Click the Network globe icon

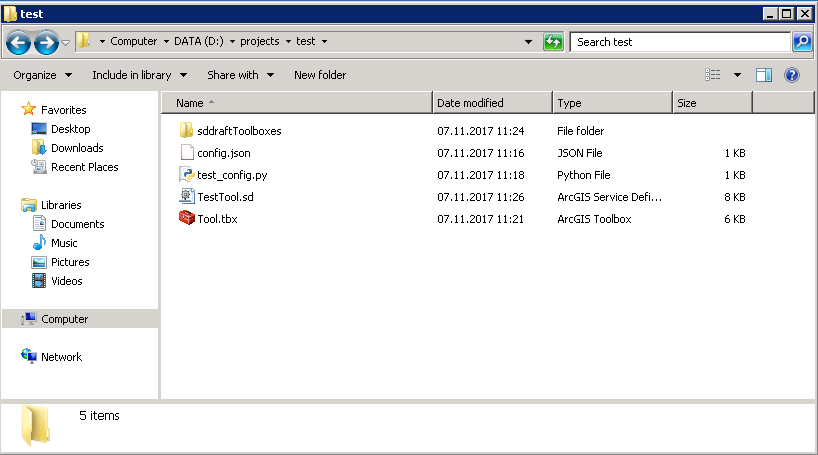29,356
